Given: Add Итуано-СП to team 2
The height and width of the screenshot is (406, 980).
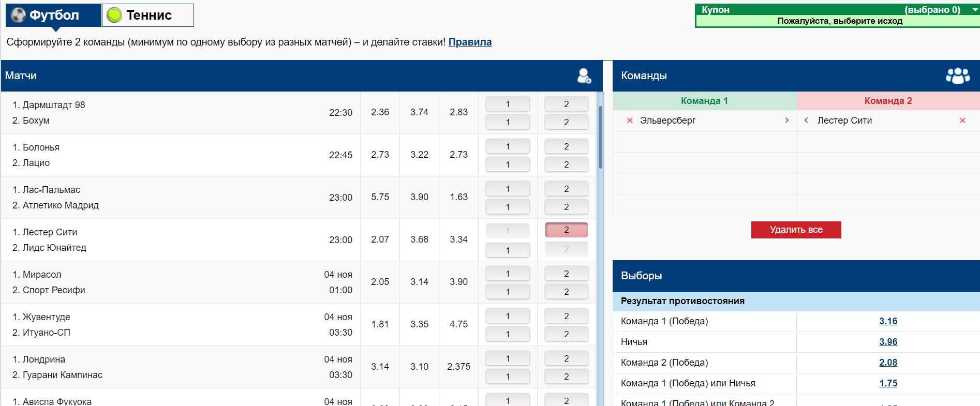Looking at the screenshot, I should [x=567, y=334].
